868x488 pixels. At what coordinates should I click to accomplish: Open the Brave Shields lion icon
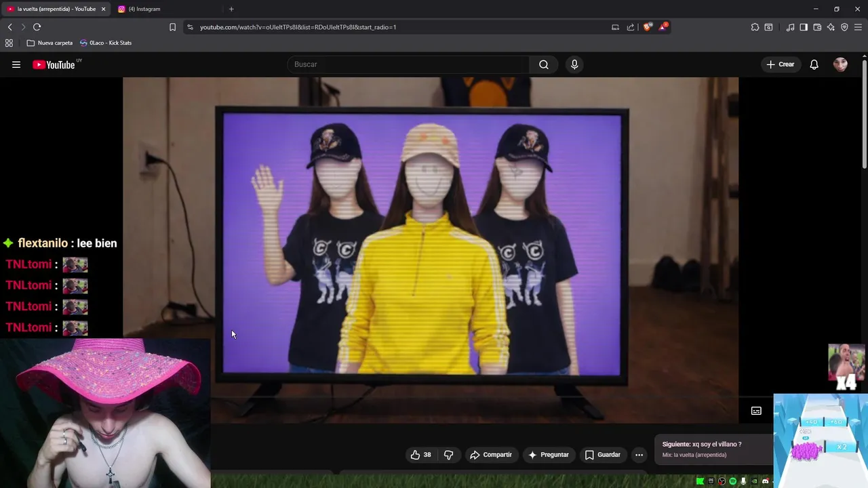[x=648, y=27]
